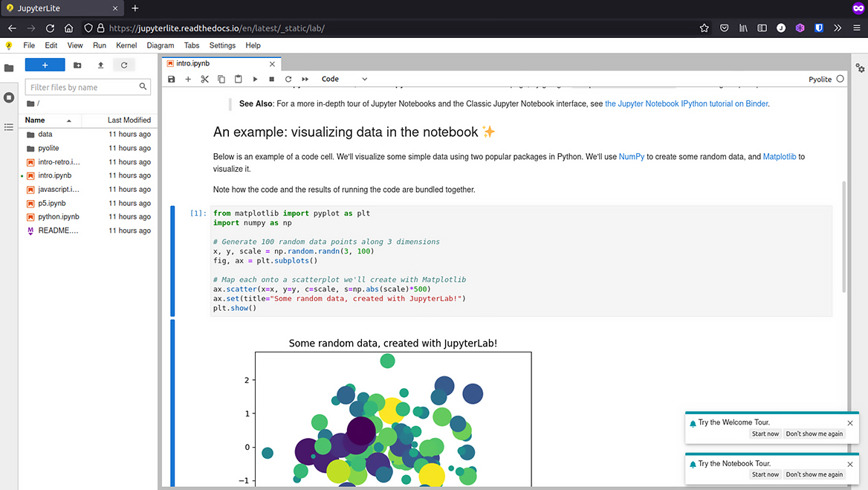Collapse the code cell via blue bar

point(172,261)
